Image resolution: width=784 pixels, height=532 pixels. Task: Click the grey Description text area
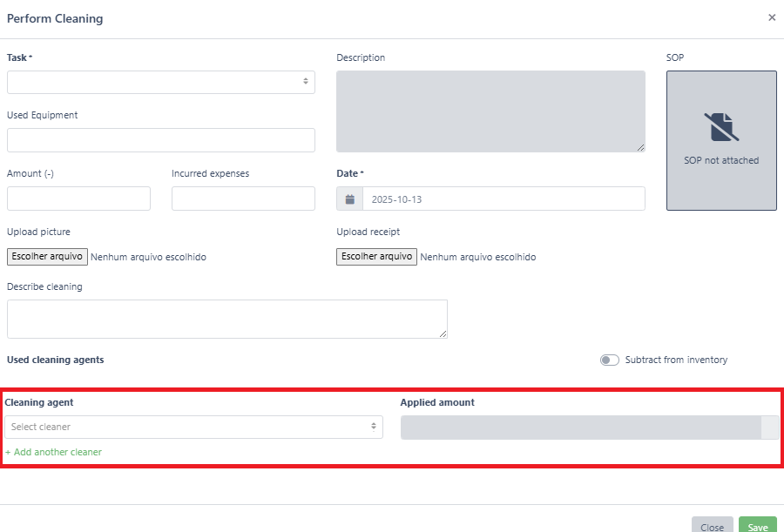point(490,111)
